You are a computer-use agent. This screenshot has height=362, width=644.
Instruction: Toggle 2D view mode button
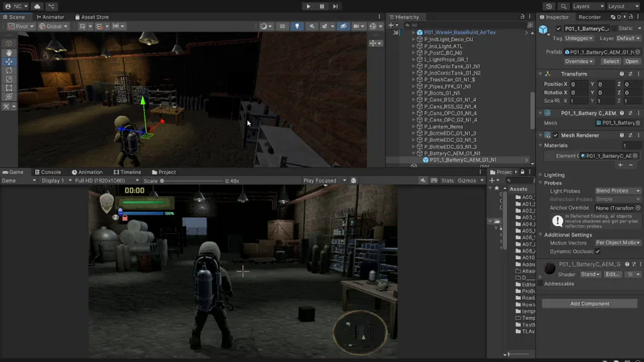click(x=282, y=26)
